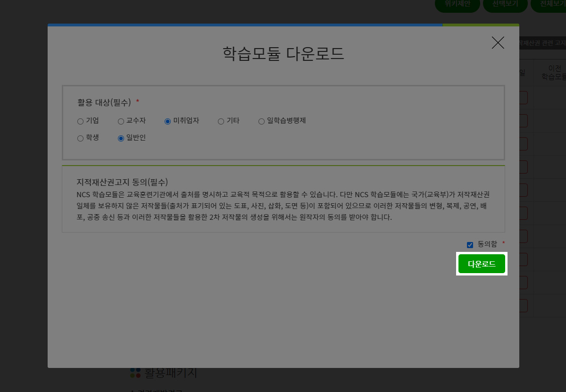566x392 pixels.
Task: Click the four-dot 활용패키지 icon
Action: coord(135,373)
